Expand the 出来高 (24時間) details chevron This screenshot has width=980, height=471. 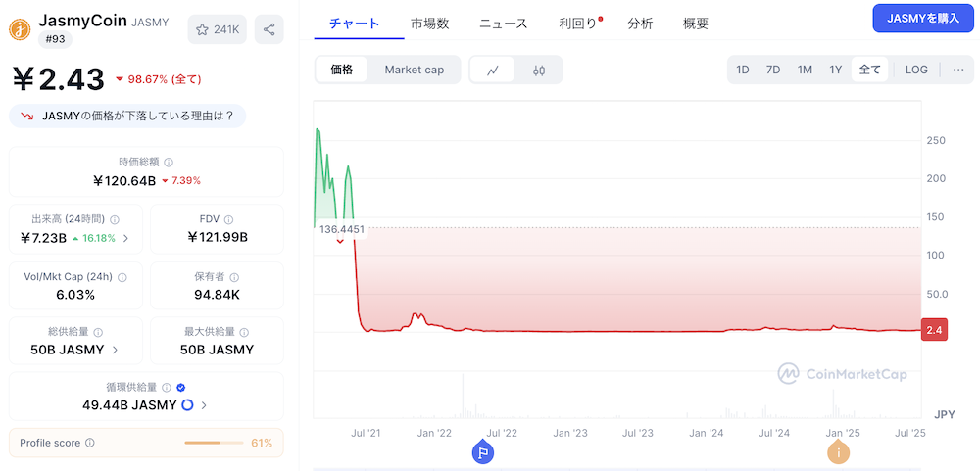pos(125,237)
